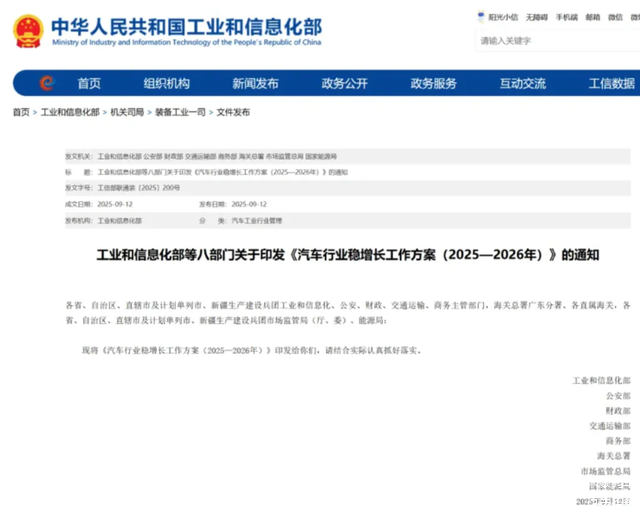Open the 手机端 mobile version link
Screen dimensions: 640x513
coord(566,17)
